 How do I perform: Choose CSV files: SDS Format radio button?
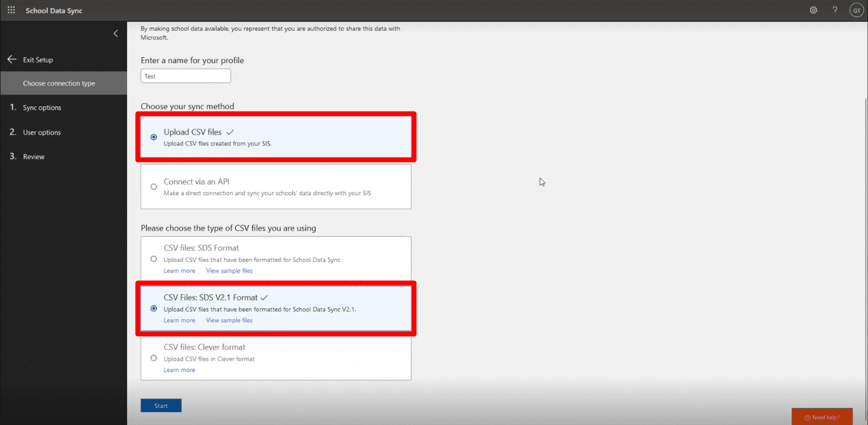click(153, 259)
